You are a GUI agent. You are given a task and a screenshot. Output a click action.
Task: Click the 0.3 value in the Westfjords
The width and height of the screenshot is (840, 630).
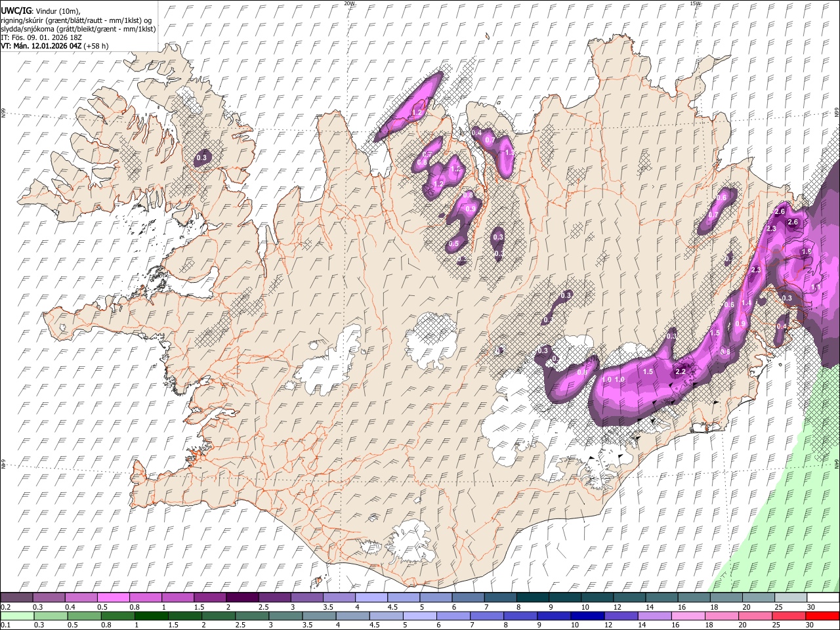201,157
